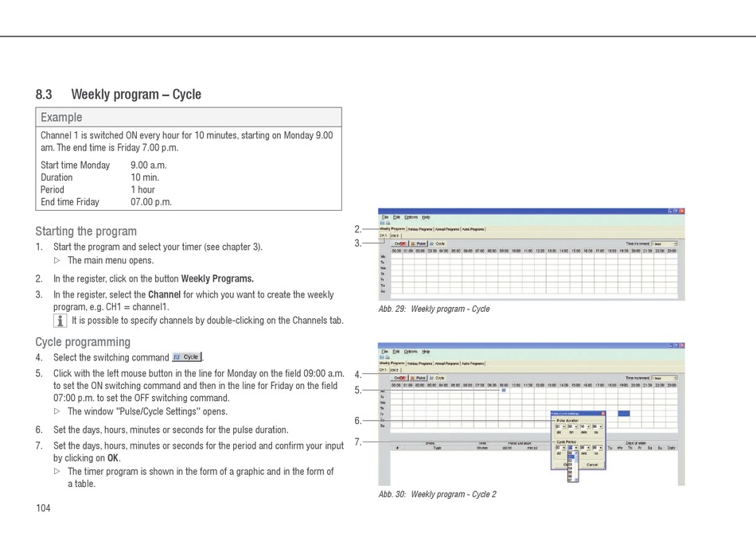Click the Monday 09:00 grid cell in Abb. 29

pos(504,257)
